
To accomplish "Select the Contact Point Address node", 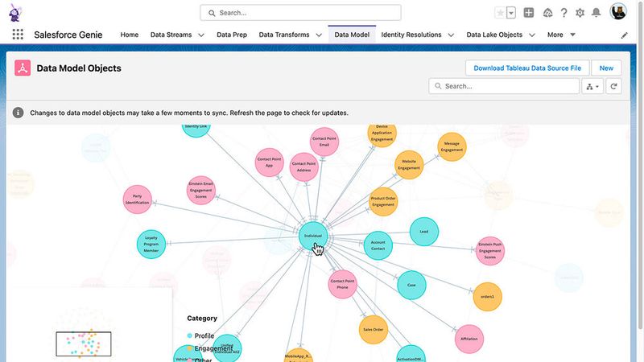I will pos(304,167).
